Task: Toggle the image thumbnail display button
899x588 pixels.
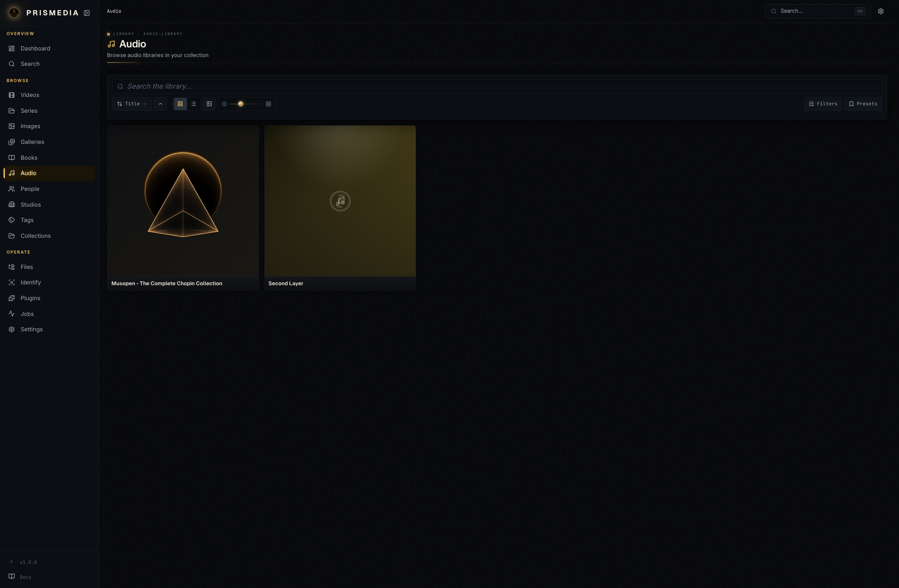Action: click(x=209, y=104)
